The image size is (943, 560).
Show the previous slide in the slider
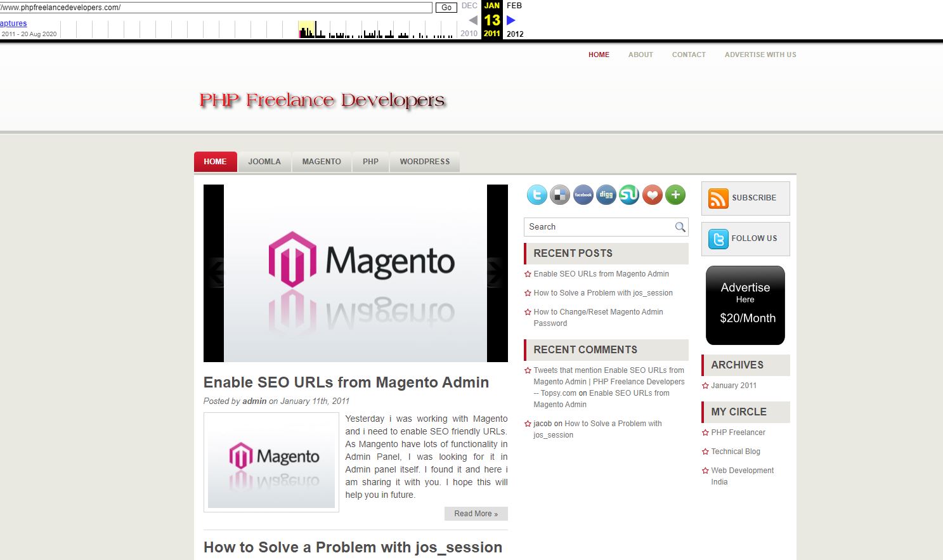216,273
